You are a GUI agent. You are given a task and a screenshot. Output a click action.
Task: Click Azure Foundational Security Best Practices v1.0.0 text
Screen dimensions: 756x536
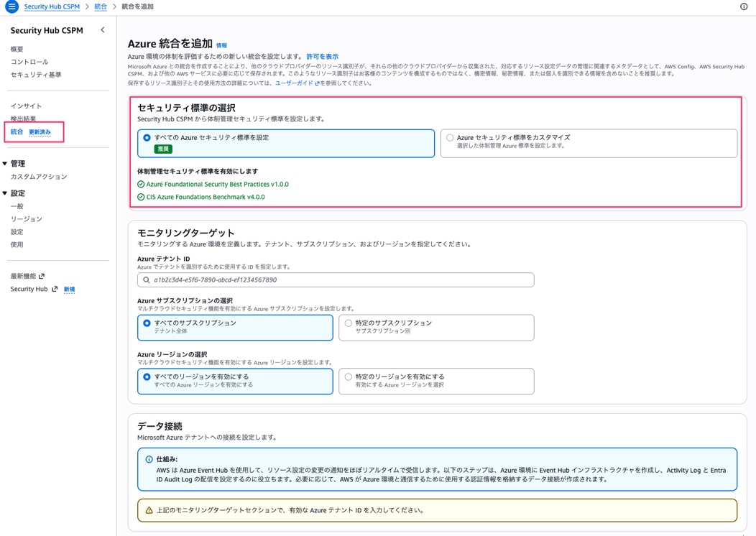click(x=218, y=184)
